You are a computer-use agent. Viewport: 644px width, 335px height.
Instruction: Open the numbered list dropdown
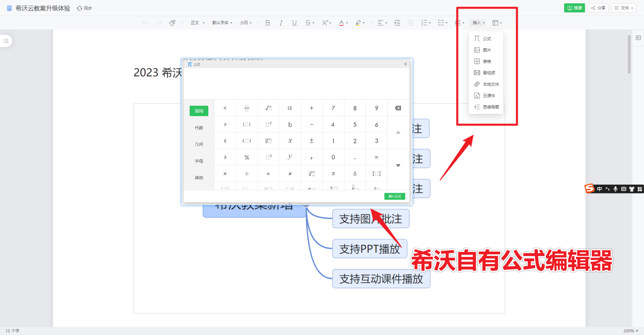click(426, 23)
